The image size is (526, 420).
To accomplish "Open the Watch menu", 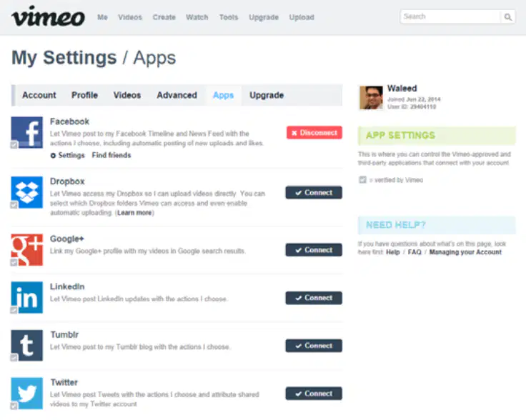I will [197, 17].
